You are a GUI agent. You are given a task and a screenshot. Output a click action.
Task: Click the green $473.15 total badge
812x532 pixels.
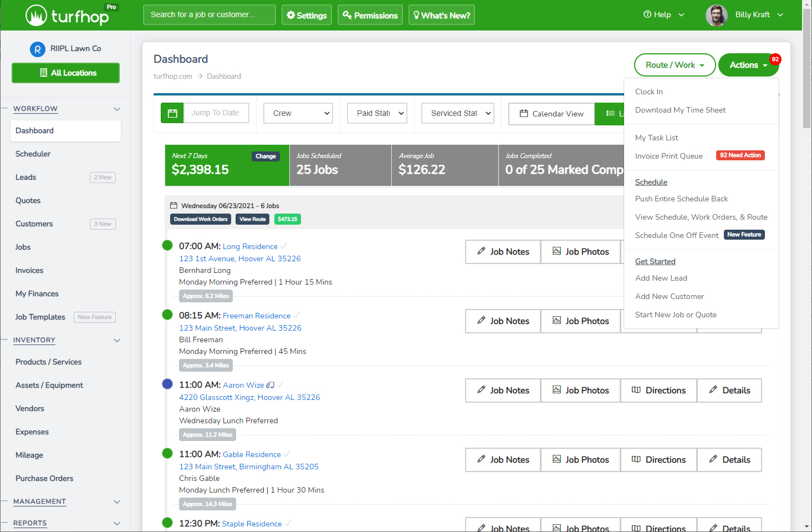tap(288, 219)
